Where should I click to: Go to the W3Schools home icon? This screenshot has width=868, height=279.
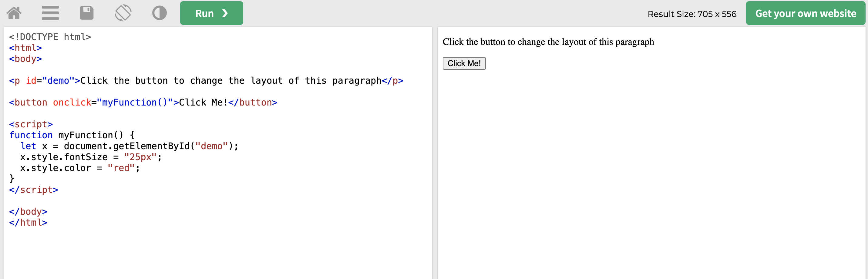click(14, 13)
